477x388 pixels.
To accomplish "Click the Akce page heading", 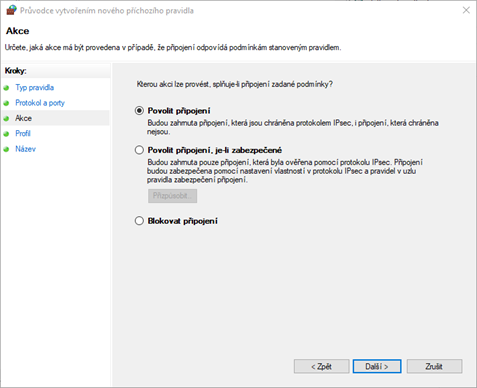I will click(x=18, y=31).
